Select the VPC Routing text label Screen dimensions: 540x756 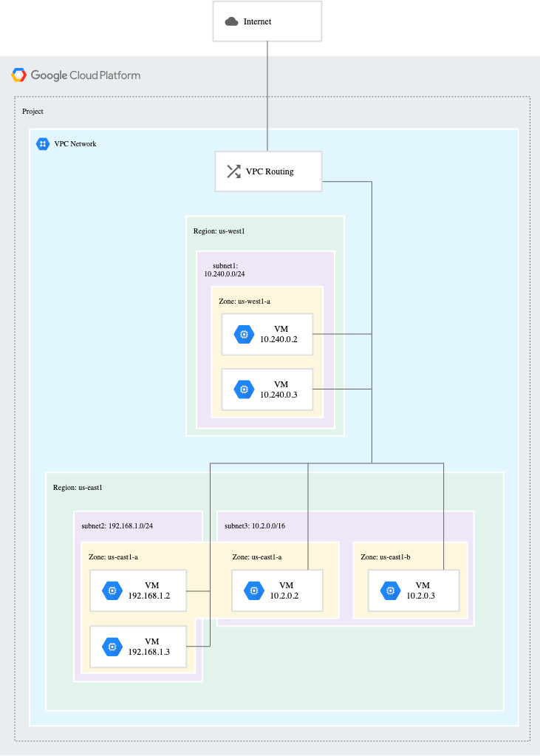pyautogui.click(x=270, y=171)
